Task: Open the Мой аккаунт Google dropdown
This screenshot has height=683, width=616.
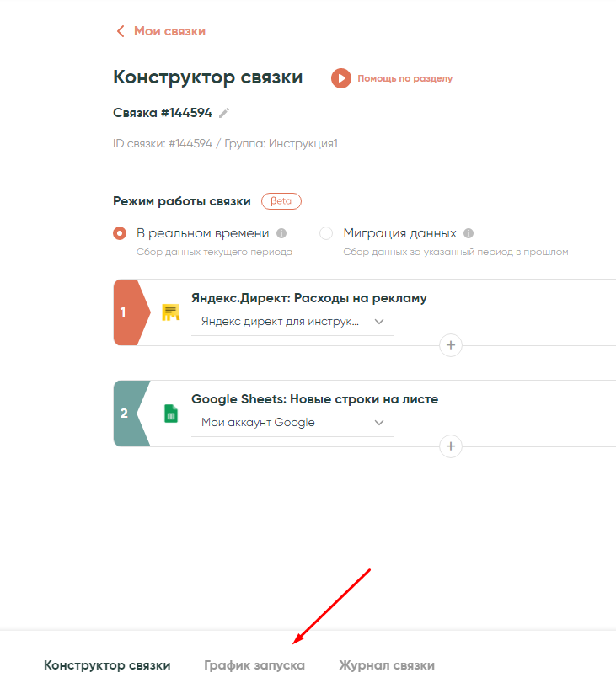Action: 292,423
